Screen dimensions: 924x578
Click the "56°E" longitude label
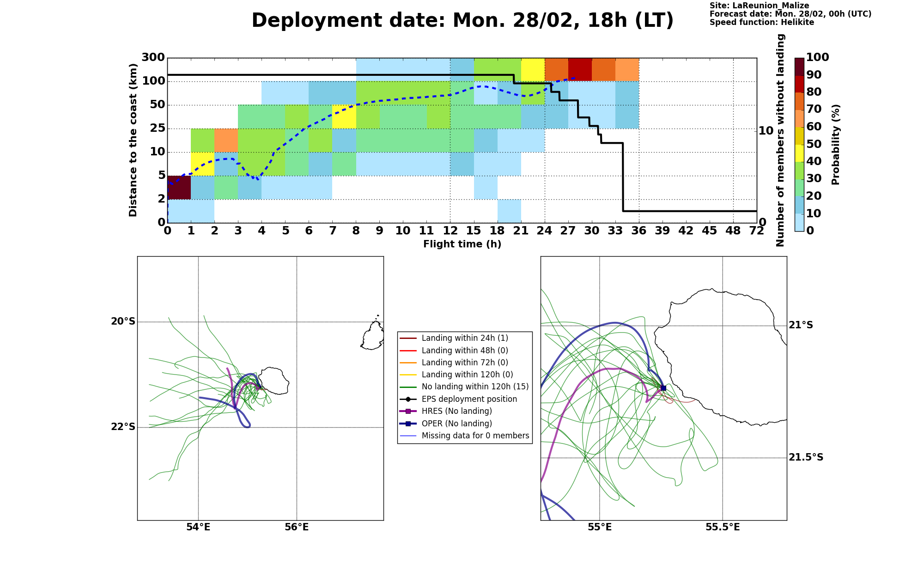point(297,527)
